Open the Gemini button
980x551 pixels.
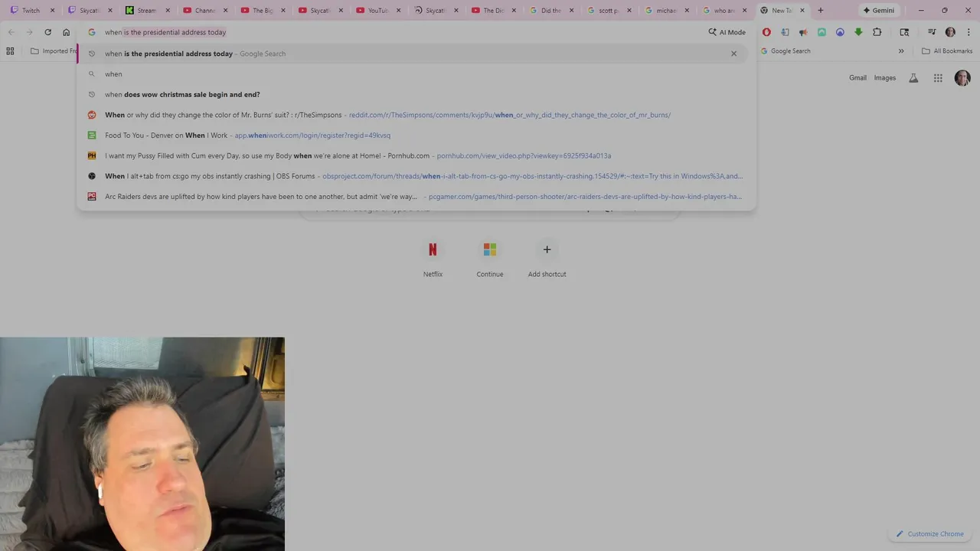[x=878, y=11]
